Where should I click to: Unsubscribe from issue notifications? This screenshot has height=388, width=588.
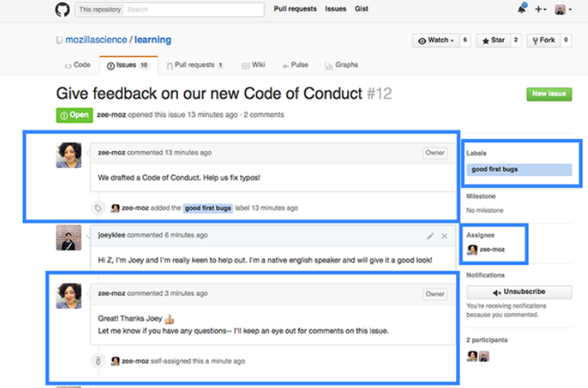pos(519,292)
